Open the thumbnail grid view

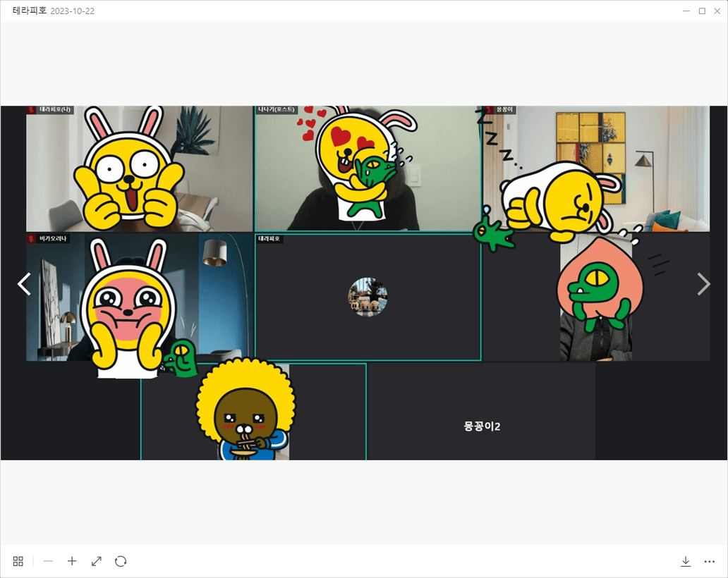coord(18,561)
